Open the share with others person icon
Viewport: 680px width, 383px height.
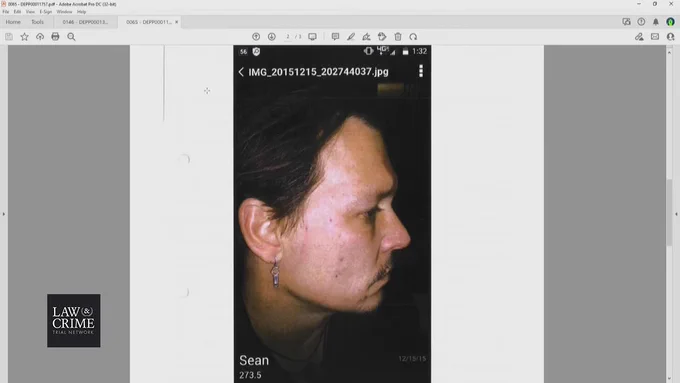coord(670,37)
